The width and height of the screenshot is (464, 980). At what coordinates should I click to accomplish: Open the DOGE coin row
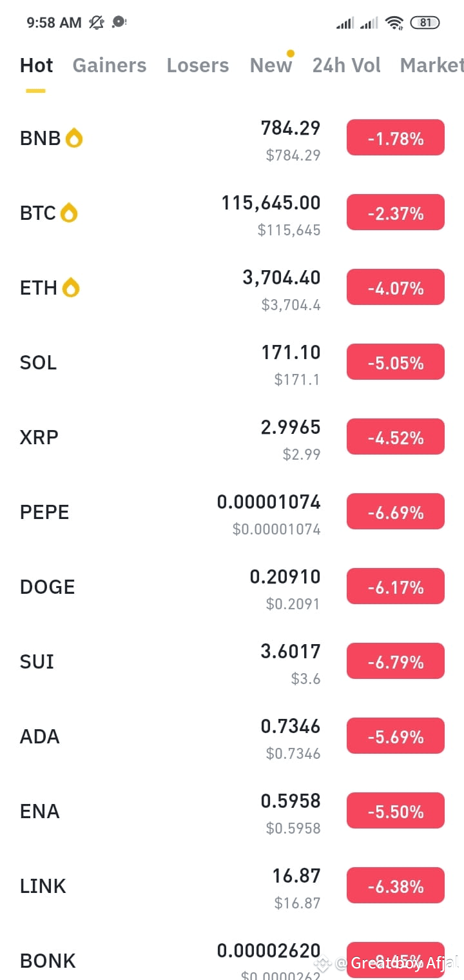[x=232, y=587]
